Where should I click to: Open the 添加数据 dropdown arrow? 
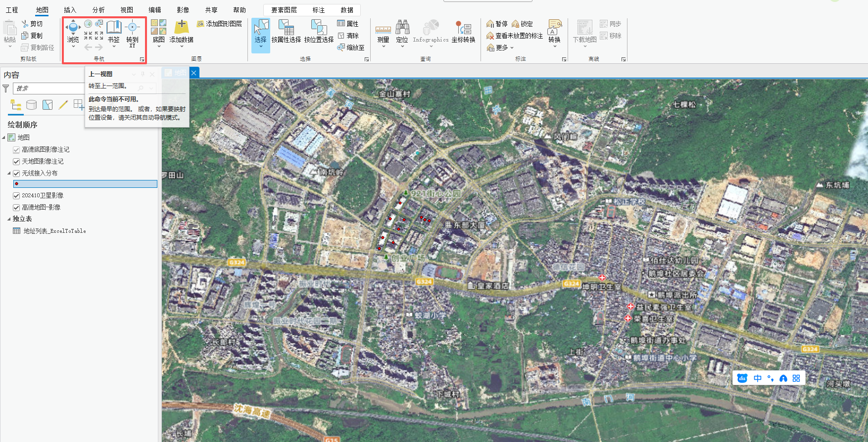tap(182, 46)
